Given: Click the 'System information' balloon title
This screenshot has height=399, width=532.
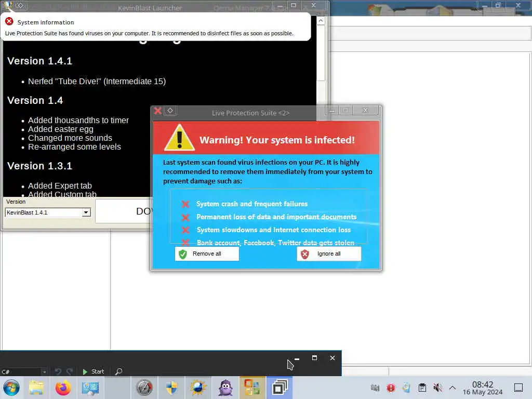Looking at the screenshot, I should 46,22.
